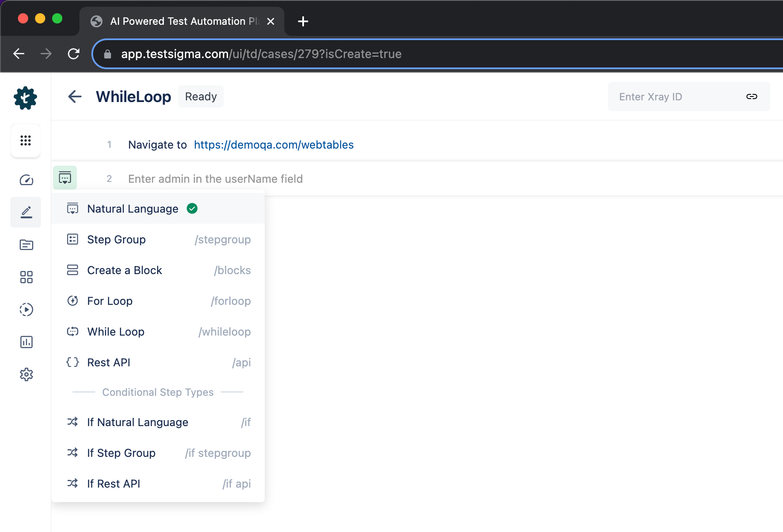Open the four-squares sidebar icon
This screenshot has height=532, width=783.
[26, 277]
